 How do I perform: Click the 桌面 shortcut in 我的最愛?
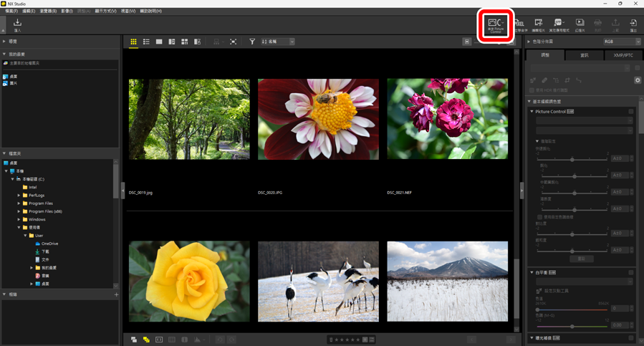[x=14, y=77]
